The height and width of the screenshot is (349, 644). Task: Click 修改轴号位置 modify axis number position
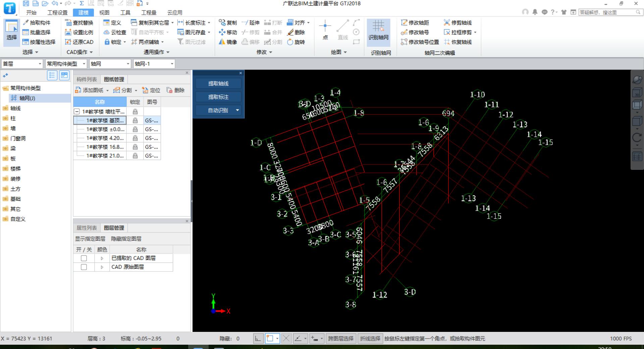click(x=420, y=42)
